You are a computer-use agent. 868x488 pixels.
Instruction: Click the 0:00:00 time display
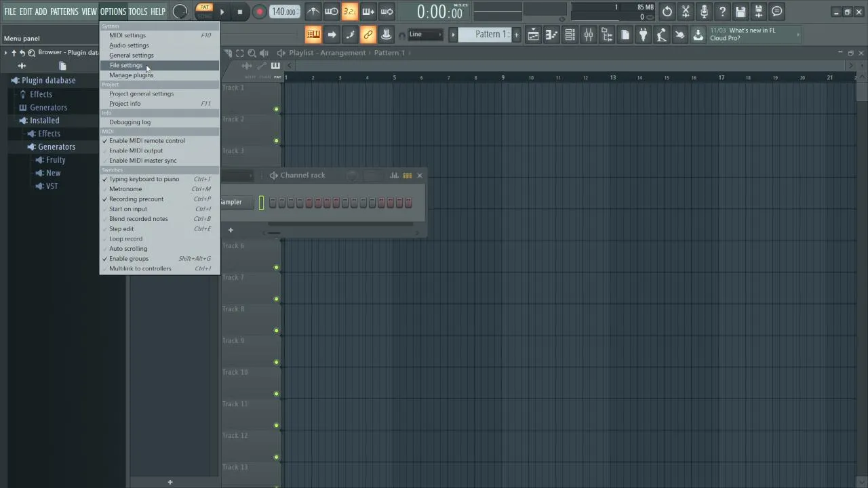439,12
